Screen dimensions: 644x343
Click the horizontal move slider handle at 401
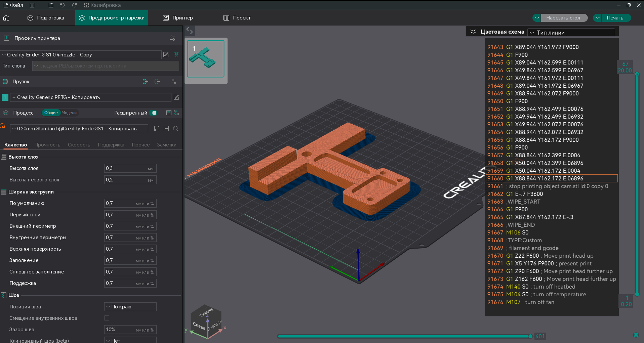530,336
